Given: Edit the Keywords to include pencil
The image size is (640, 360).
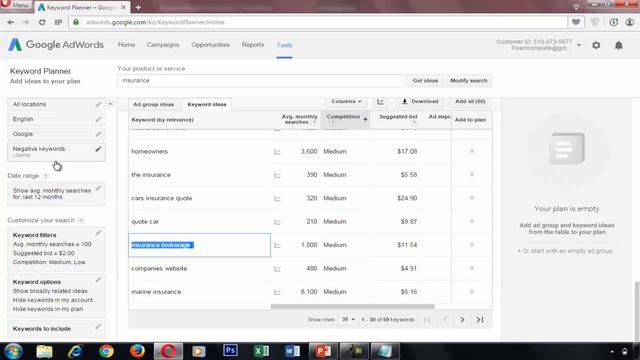Looking at the screenshot, I should click(x=98, y=327).
